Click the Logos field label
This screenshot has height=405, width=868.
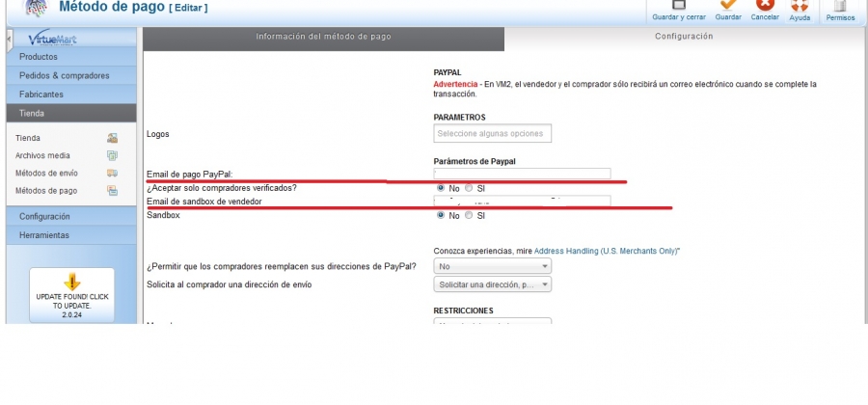tap(158, 134)
